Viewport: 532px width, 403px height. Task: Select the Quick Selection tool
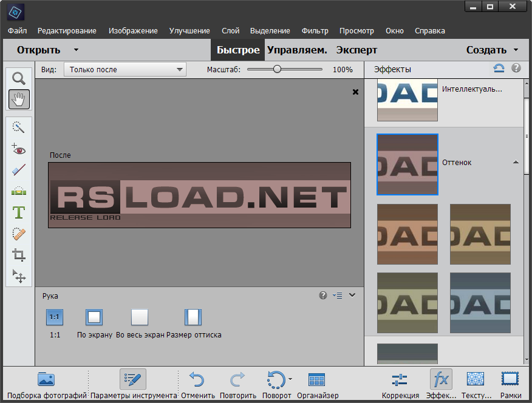pos(19,127)
